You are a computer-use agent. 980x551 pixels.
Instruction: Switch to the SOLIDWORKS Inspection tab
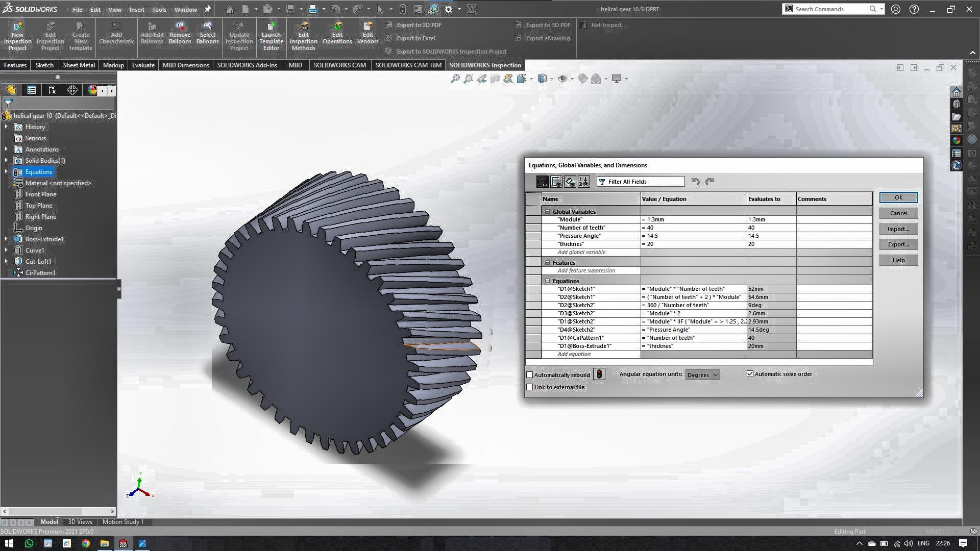click(x=485, y=65)
